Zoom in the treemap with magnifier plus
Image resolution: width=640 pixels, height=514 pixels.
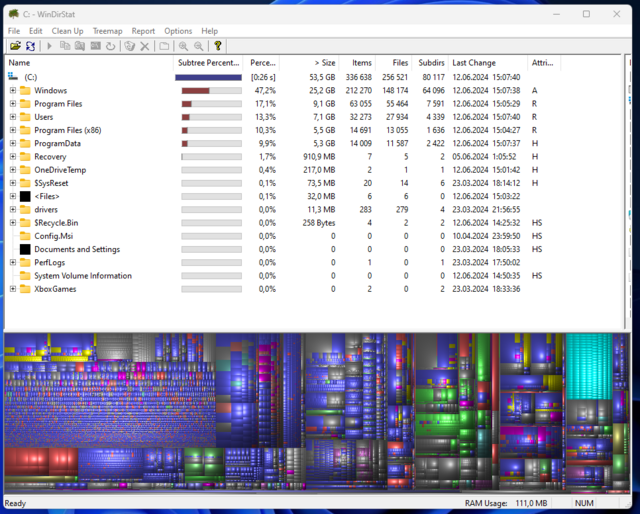(183, 46)
